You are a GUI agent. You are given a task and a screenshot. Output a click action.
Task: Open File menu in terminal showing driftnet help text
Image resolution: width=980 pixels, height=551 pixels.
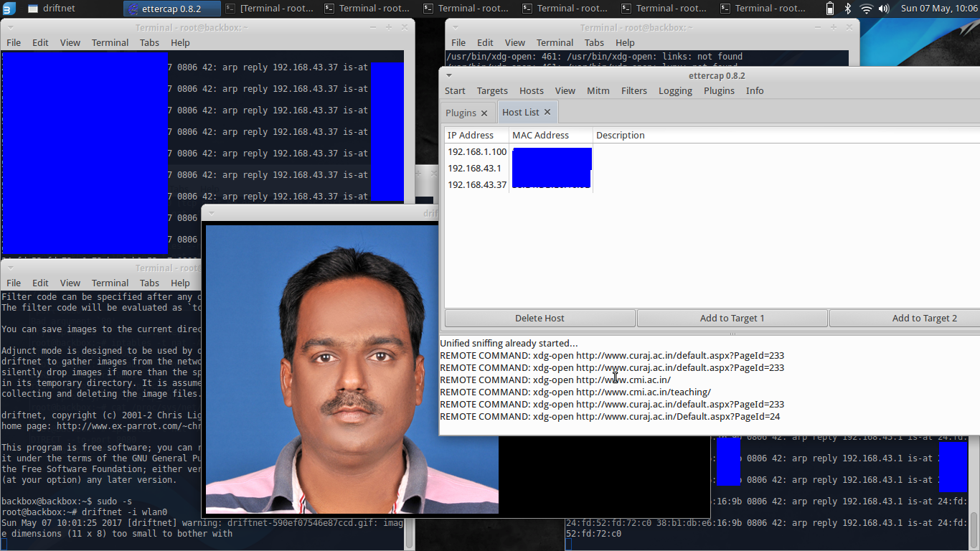[14, 283]
